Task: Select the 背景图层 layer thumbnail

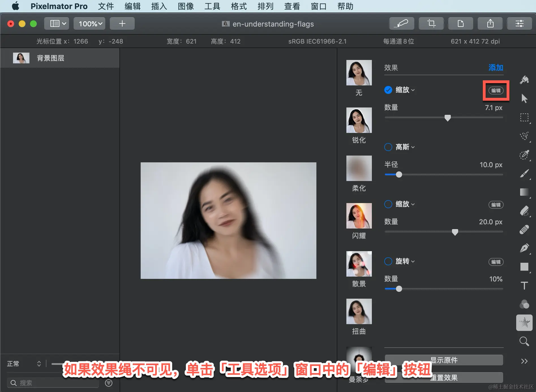Action: 21,58
